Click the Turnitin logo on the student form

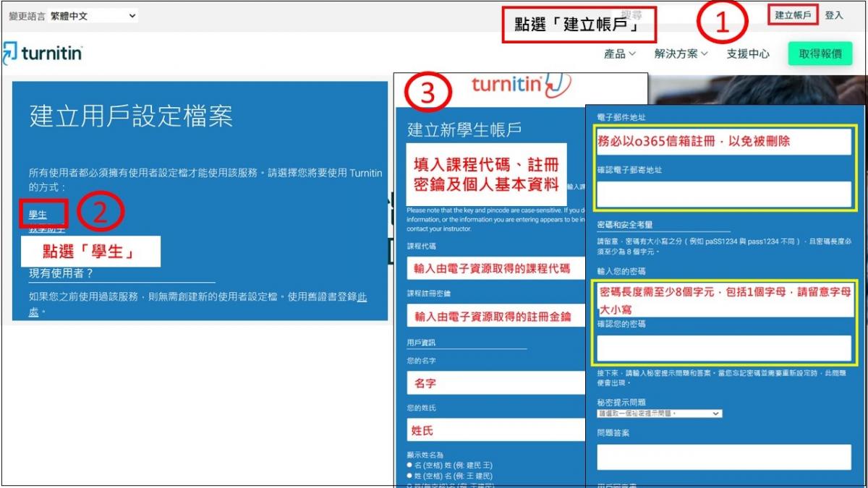pos(521,85)
